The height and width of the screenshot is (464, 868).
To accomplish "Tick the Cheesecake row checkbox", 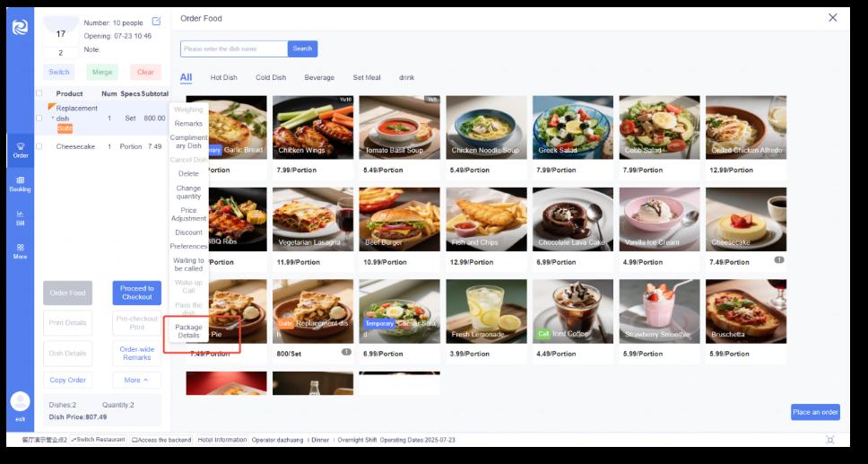I will [x=39, y=146].
